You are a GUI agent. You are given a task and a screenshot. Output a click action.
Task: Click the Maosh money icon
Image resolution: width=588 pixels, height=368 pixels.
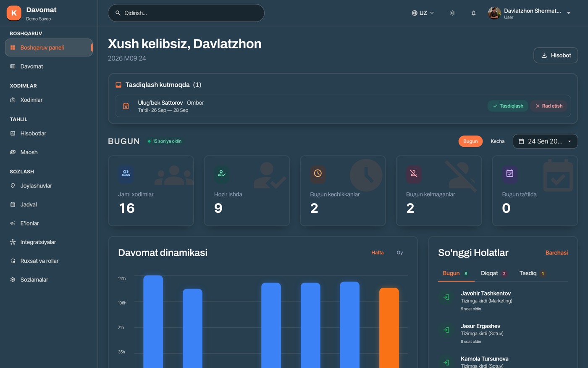click(x=13, y=152)
